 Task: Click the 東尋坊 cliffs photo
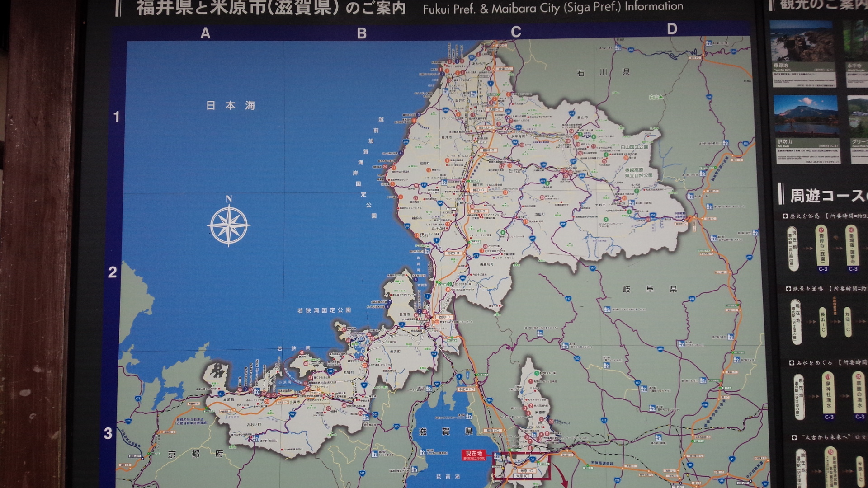(x=802, y=42)
